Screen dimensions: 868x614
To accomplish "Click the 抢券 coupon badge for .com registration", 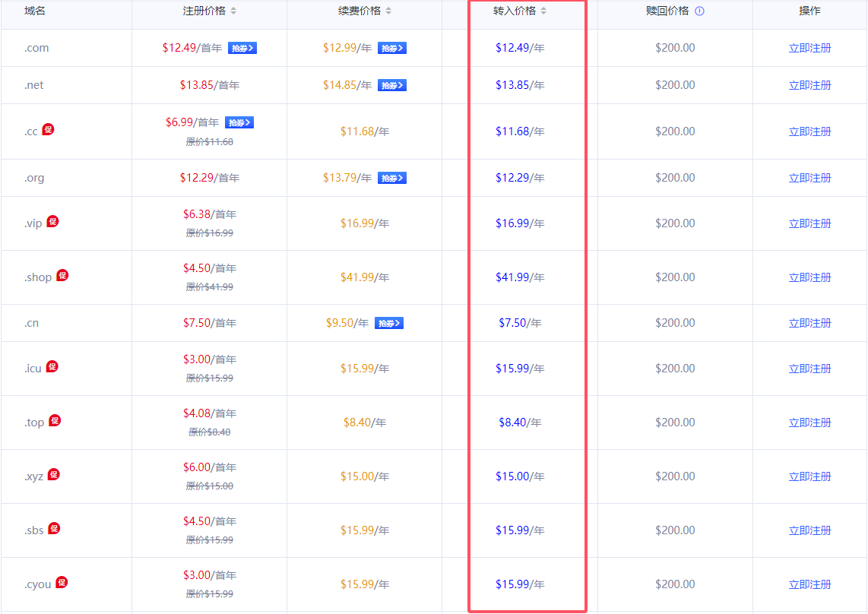I will tap(242, 48).
